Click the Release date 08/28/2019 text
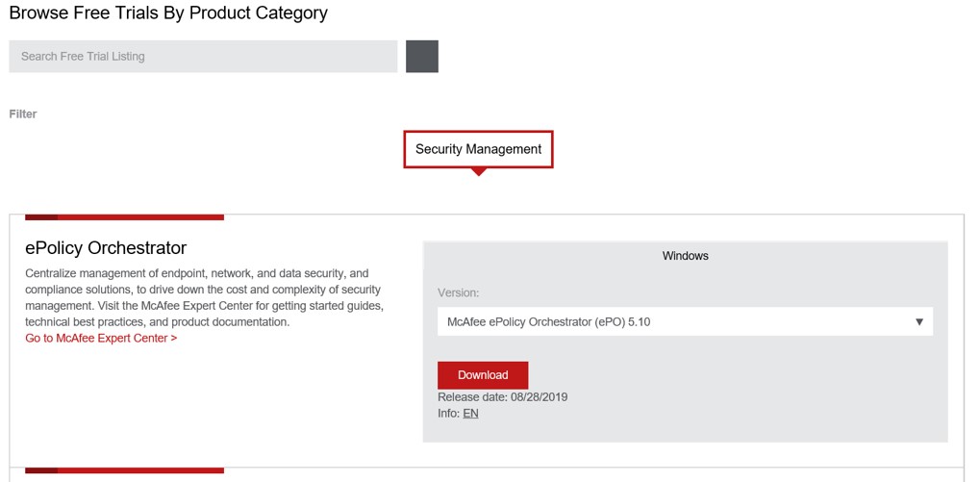The width and height of the screenshot is (980, 482). pyautogui.click(x=502, y=397)
